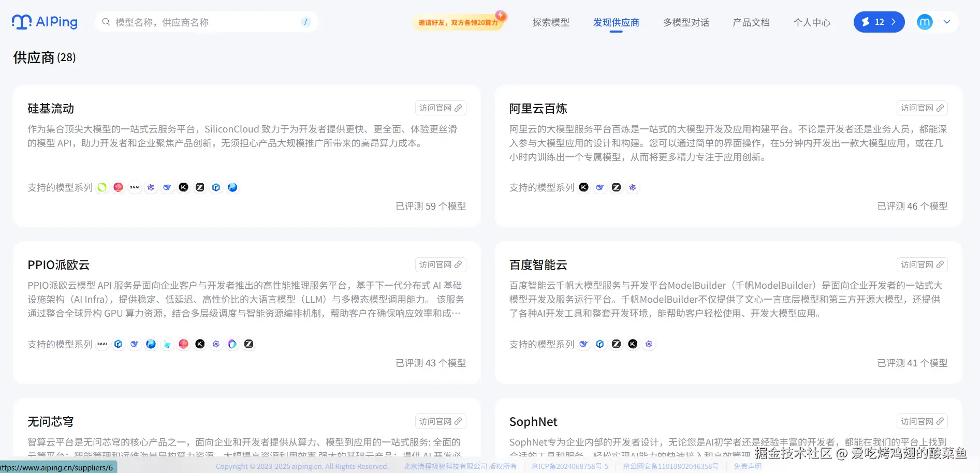Image resolution: width=980 pixels, height=473 pixels.
Task: Click the blue swirl icon in PPIO派欧云 card
Action: pos(151,344)
